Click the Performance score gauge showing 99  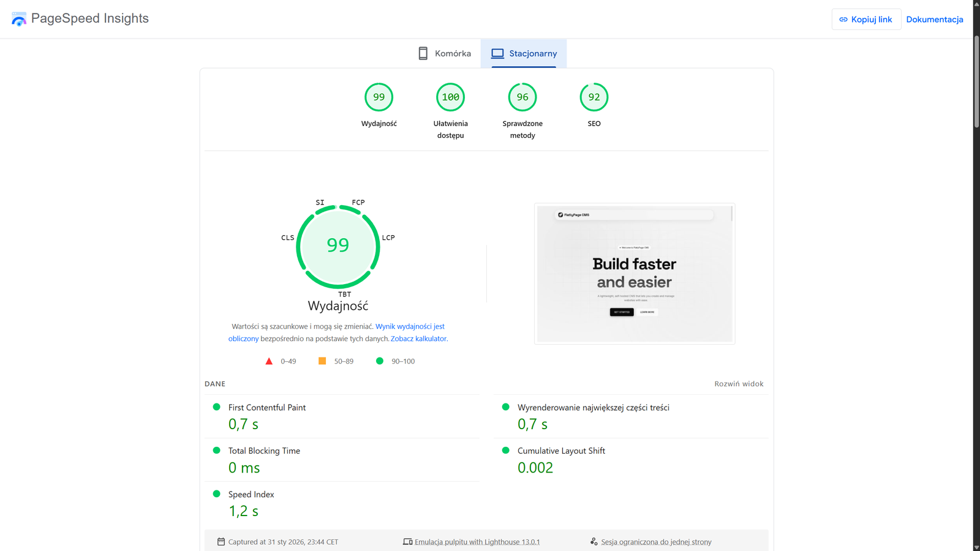[379, 97]
